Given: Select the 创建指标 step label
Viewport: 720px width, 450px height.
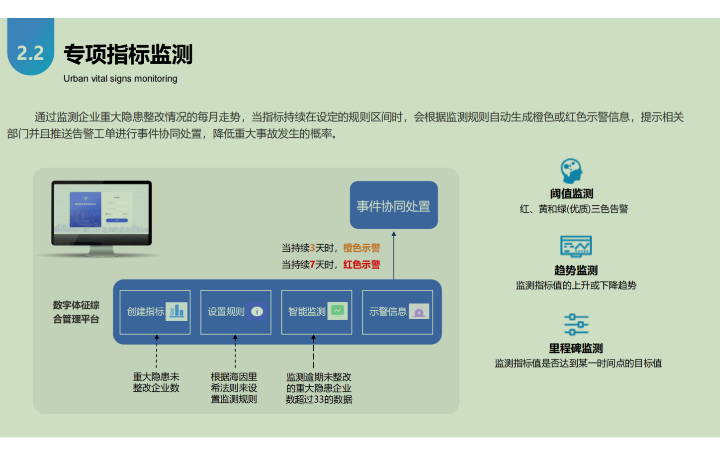Looking at the screenshot, I should point(145,311).
